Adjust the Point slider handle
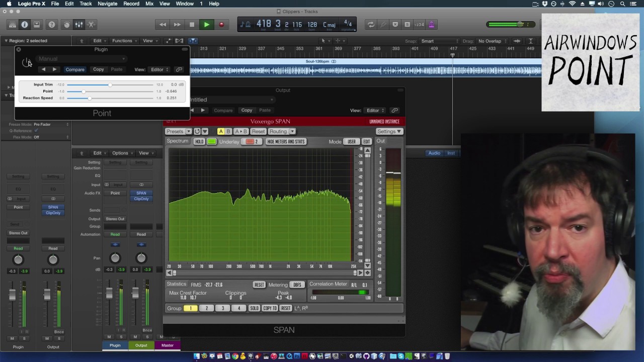This screenshot has height=362, width=644. pyautogui.click(x=84, y=92)
